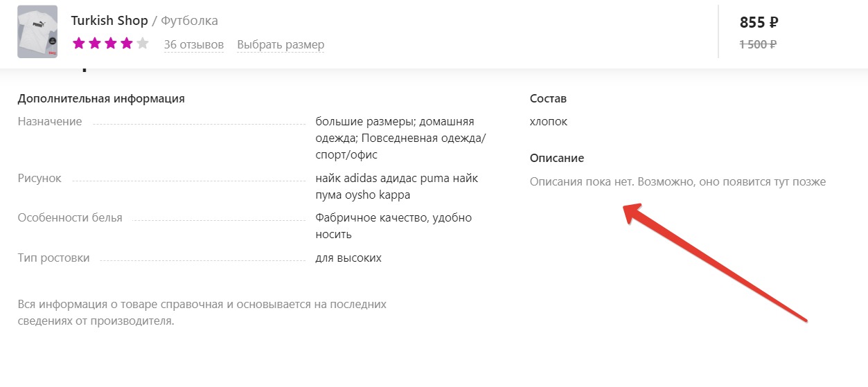868x387 pixels.
Task: Click the white t-shirt product thumbnail
Action: click(37, 31)
